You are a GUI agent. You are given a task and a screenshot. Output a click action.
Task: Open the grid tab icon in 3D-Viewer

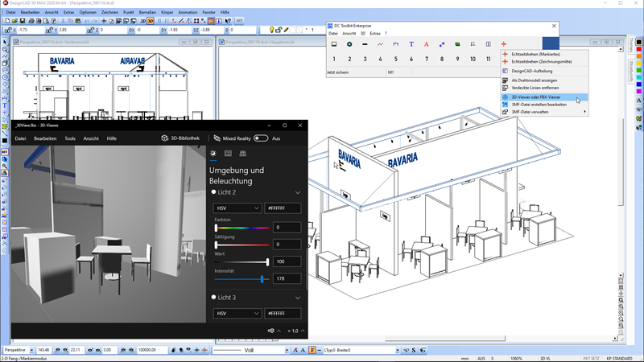pos(243,154)
